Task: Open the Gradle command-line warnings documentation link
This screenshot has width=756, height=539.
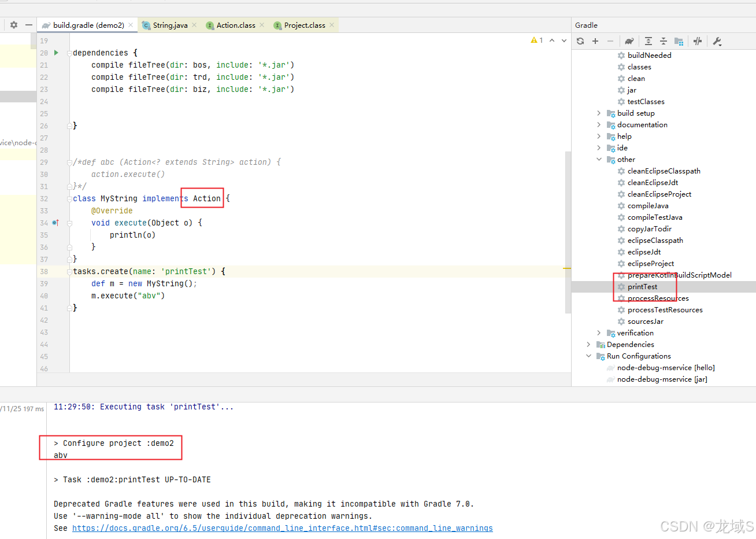Action: pos(282,527)
